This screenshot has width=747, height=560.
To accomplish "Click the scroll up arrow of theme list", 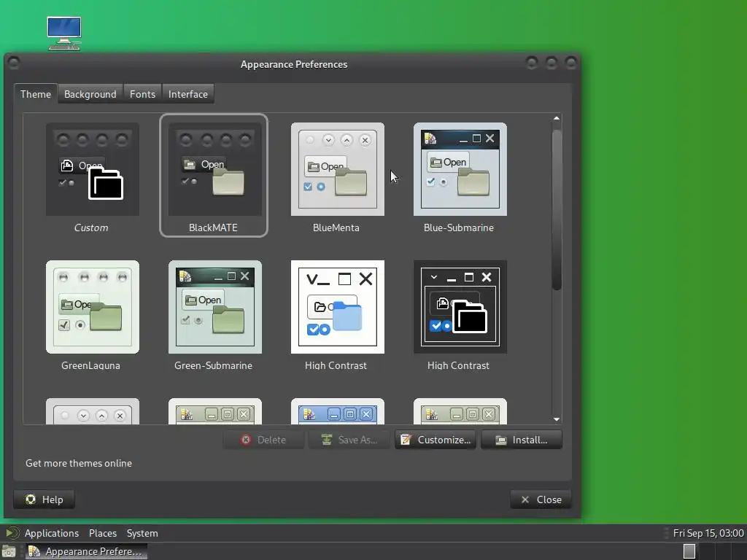I will (557, 118).
